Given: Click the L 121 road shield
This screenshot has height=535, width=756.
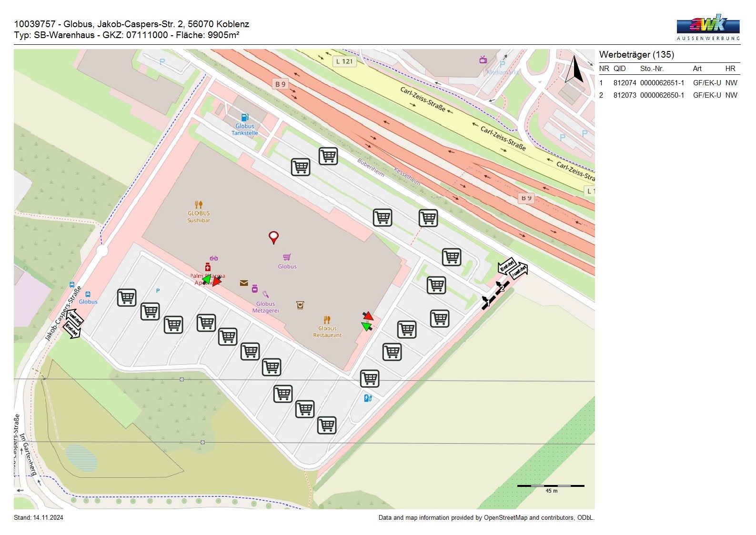Looking at the screenshot, I should tap(344, 61).
